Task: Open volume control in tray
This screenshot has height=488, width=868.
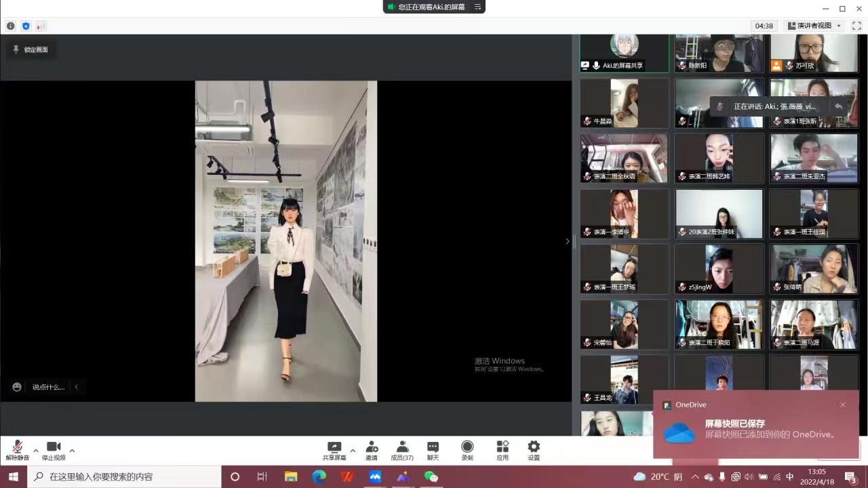Action: pos(749,476)
